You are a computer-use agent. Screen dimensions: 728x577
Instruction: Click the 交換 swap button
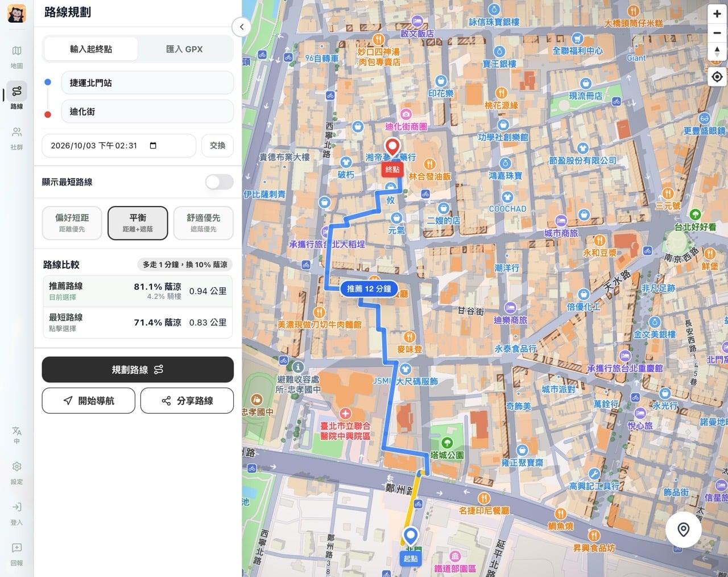(x=217, y=146)
